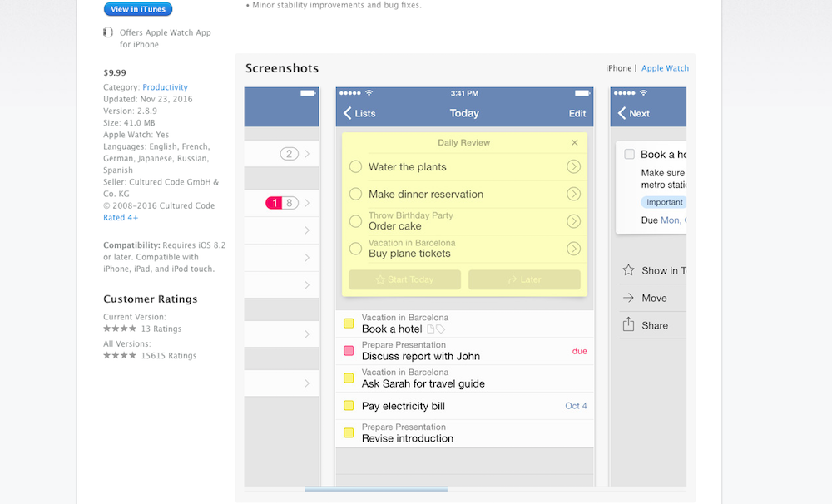Check the Pay electricity bill checkbox

pos(349,406)
